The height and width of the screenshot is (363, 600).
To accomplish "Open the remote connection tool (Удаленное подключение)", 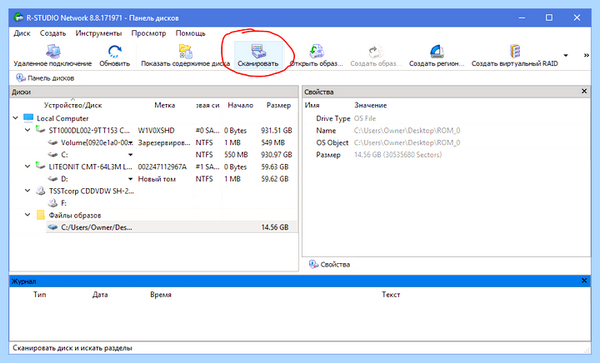I will click(x=52, y=55).
